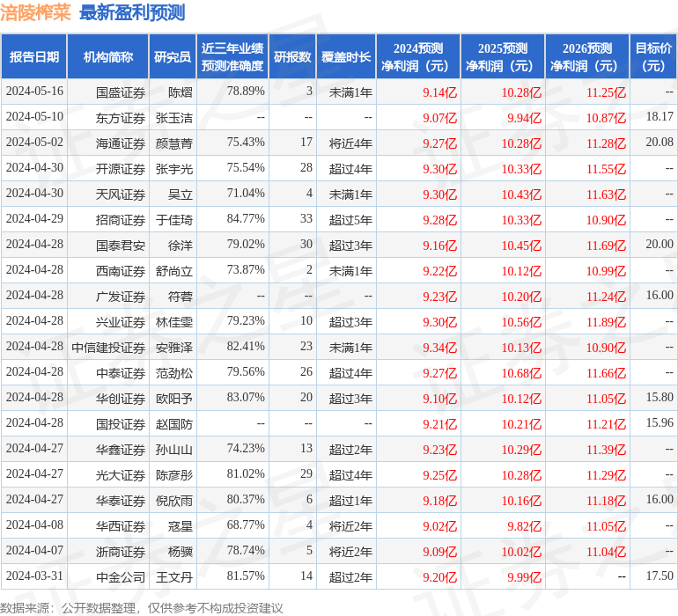Click the 研报数 column header

[292, 57]
